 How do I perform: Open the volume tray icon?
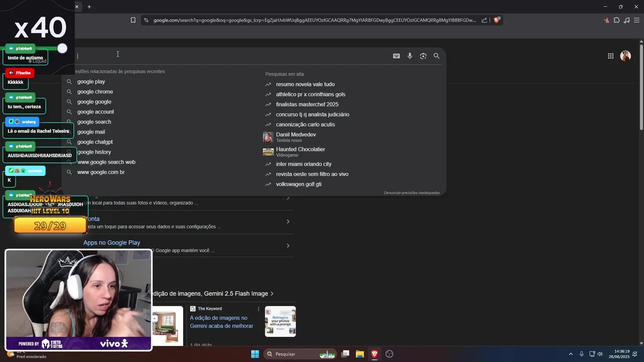point(600,354)
